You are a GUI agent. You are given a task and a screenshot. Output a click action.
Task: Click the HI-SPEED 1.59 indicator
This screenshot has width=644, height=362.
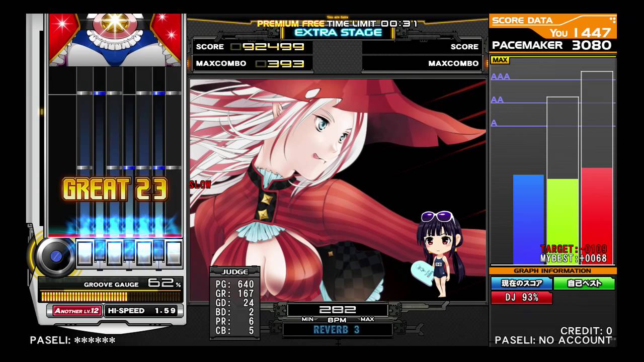coord(143,311)
